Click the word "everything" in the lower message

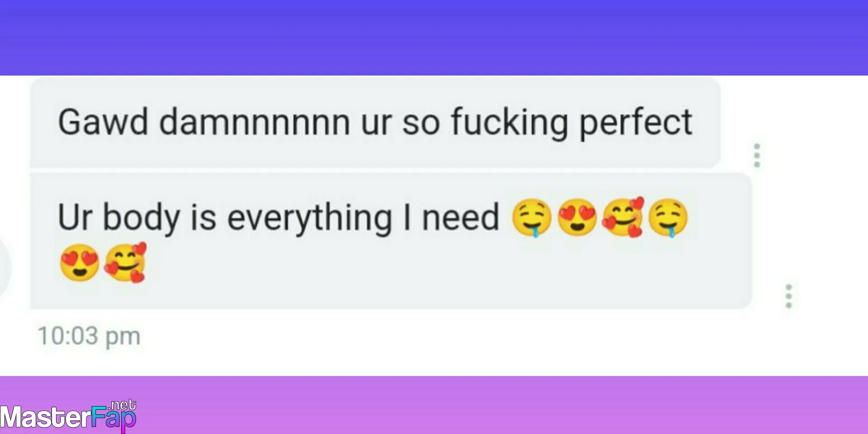310,218
